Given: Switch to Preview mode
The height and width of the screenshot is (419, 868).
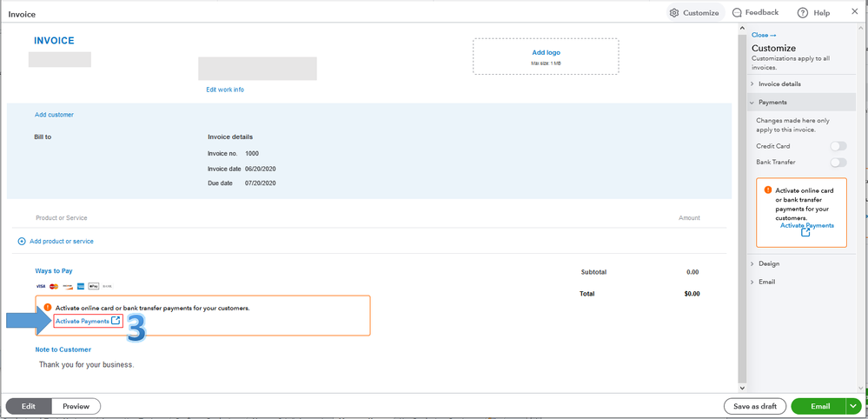Looking at the screenshot, I should (x=76, y=406).
